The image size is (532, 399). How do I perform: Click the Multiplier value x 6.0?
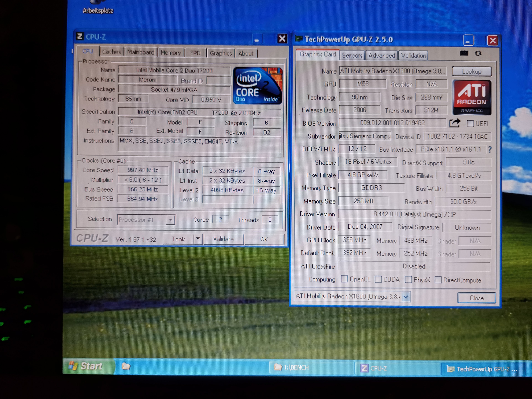(143, 180)
